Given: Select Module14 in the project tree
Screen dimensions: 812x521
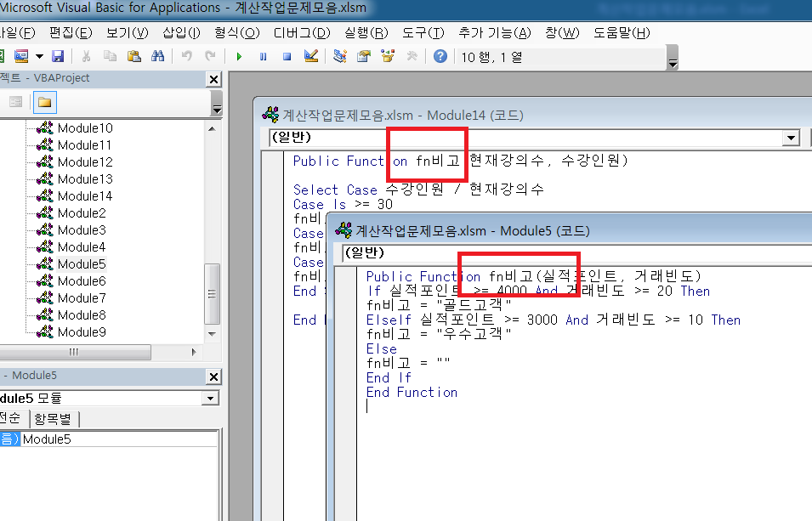Looking at the screenshot, I should (84, 196).
